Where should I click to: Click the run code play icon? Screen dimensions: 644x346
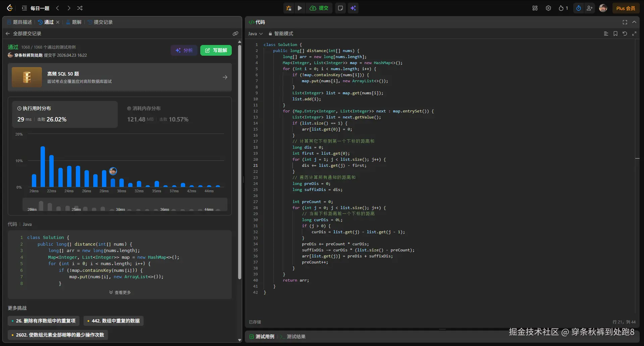pyautogui.click(x=300, y=8)
